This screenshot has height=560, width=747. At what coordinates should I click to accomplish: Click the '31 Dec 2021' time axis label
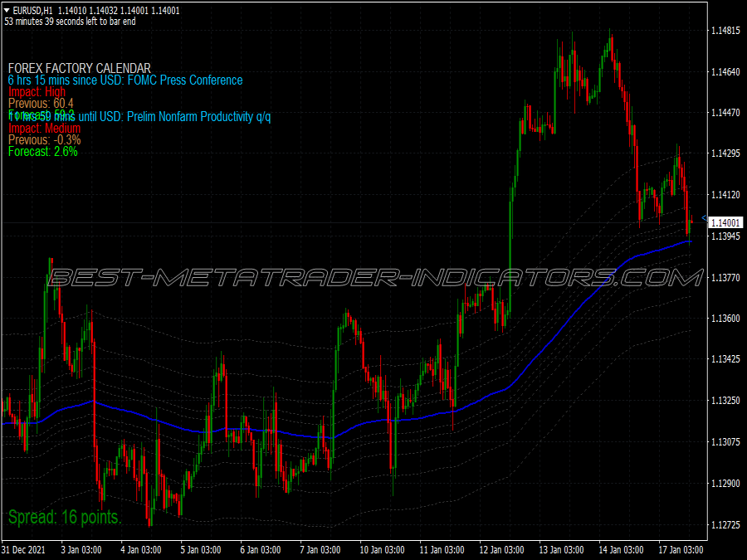23,549
